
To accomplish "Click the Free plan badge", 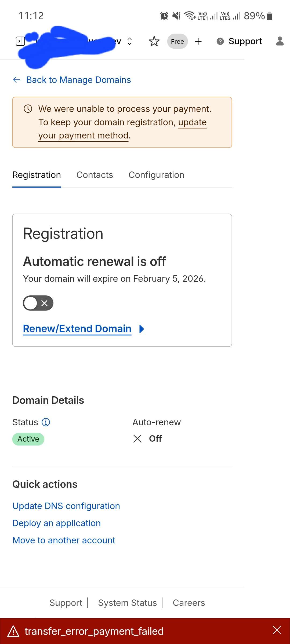I will tap(177, 41).
